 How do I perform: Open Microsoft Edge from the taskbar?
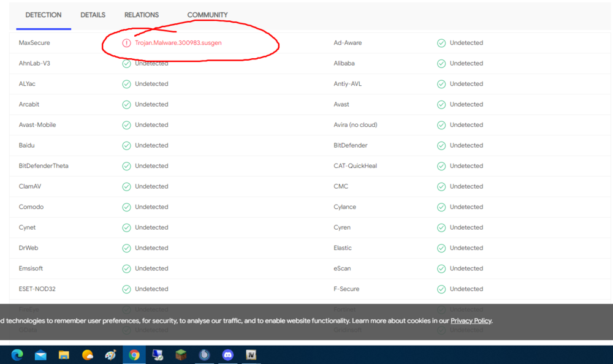pos(17,355)
